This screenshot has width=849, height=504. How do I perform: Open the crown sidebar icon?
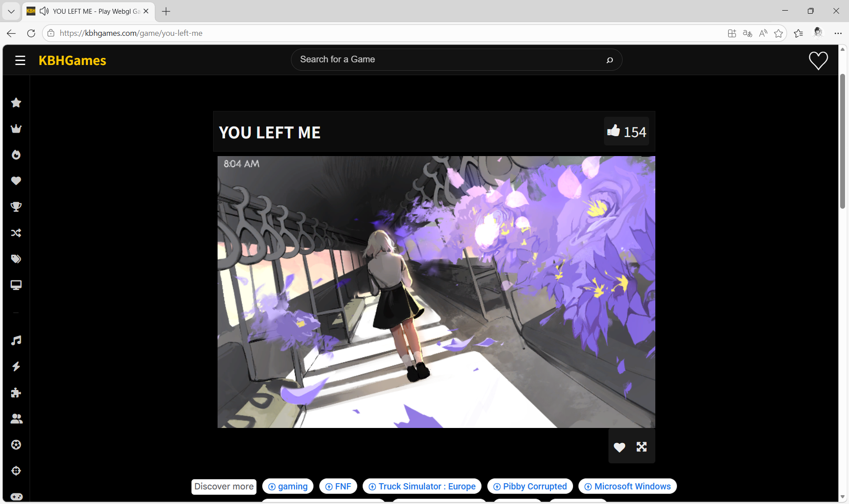point(16,129)
